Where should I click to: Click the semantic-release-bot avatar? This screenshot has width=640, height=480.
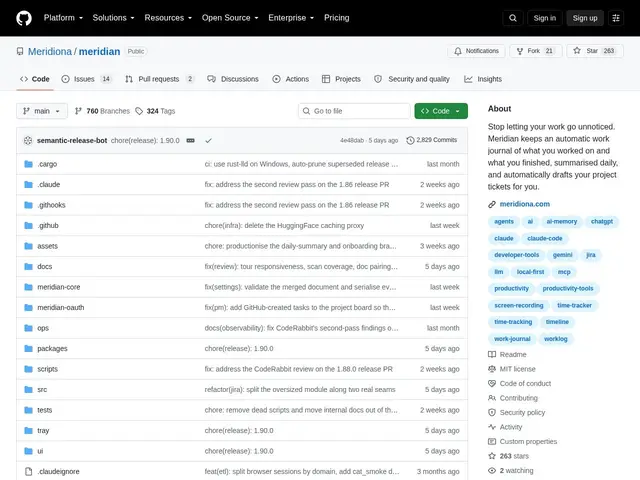[28, 140]
